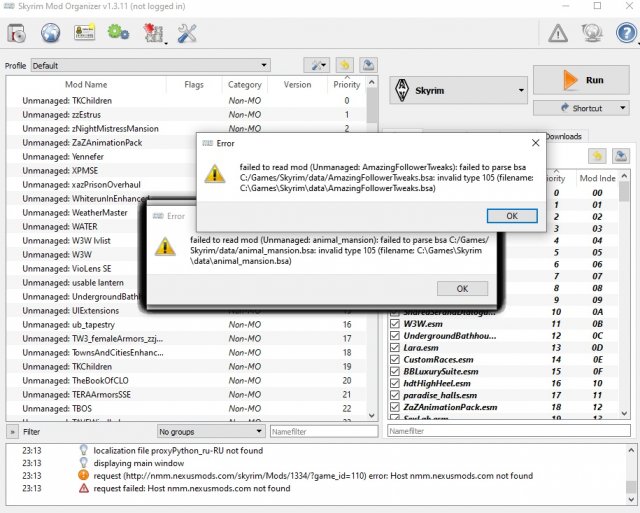Open the profiles ID card icon
Screen dimensions: 640x513
pos(85,33)
